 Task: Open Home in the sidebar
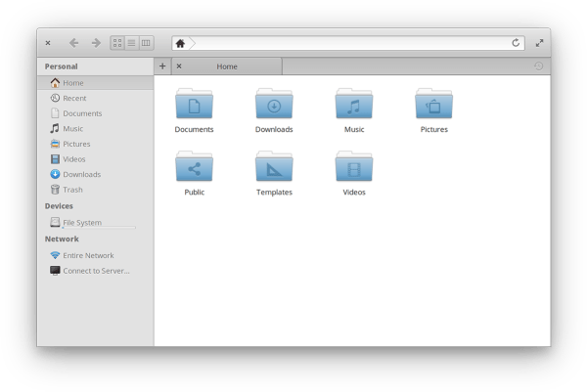(96, 83)
